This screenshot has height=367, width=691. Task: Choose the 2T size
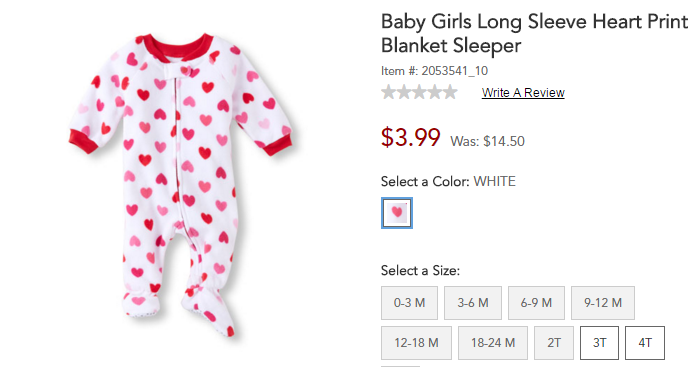tap(554, 343)
